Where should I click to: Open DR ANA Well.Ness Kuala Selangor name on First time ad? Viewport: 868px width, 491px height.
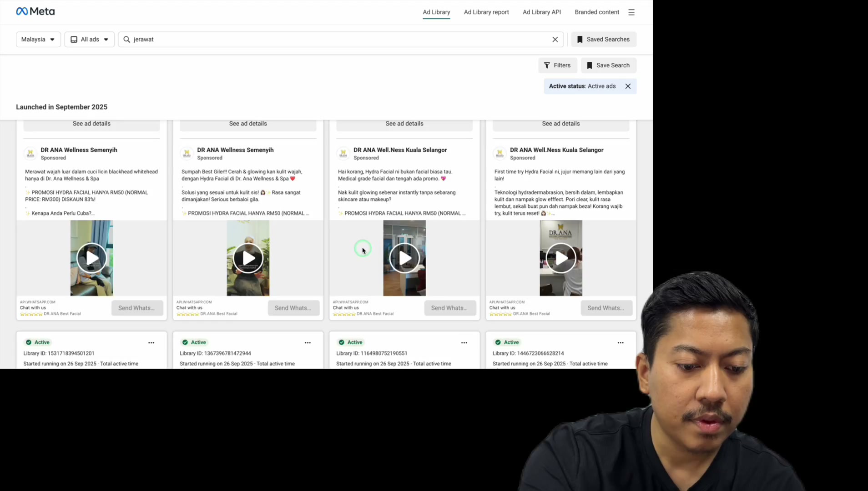click(x=556, y=150)
